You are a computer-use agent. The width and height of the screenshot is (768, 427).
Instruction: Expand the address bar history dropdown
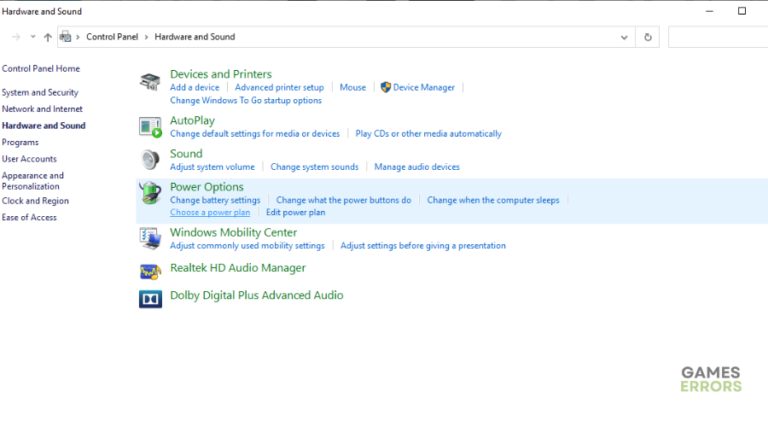pos(625,37)
